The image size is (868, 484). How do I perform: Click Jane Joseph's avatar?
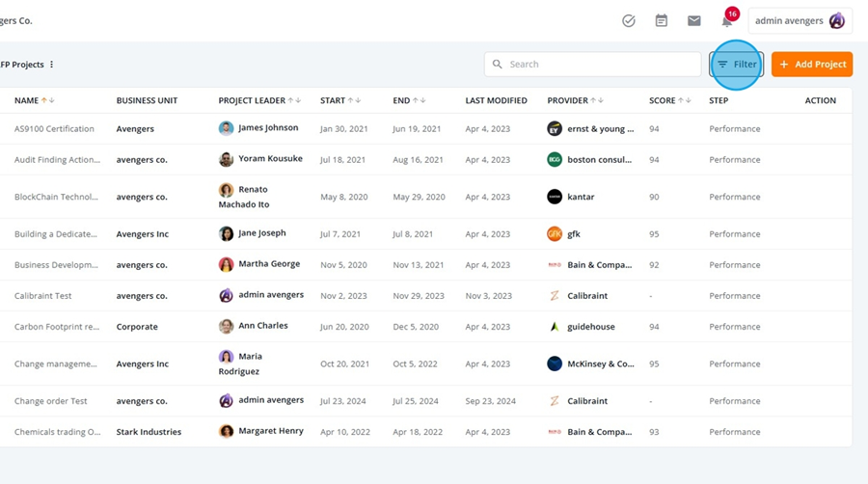click(x=226, y=233)
